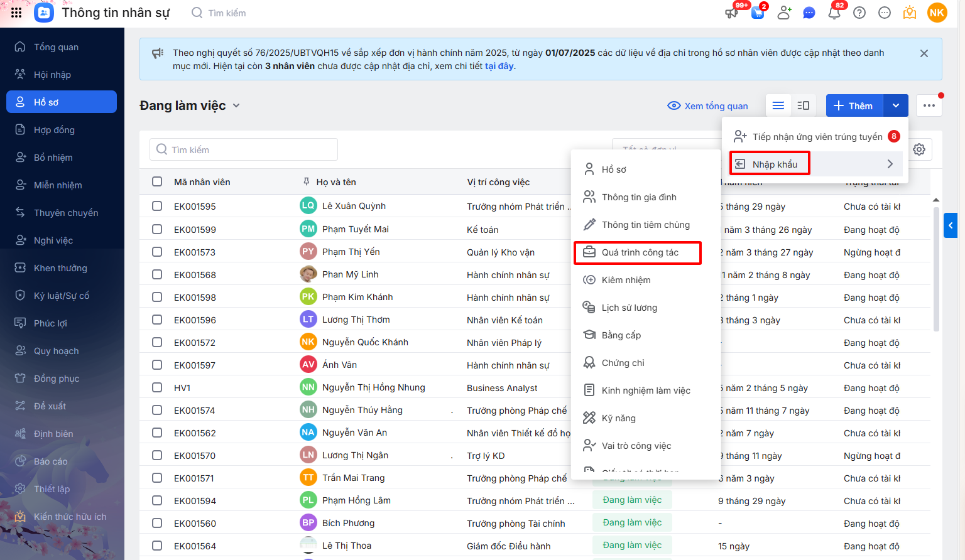Open the apps grid launcher icon
This screenshot has width=965, height=560.
point(16,13)
